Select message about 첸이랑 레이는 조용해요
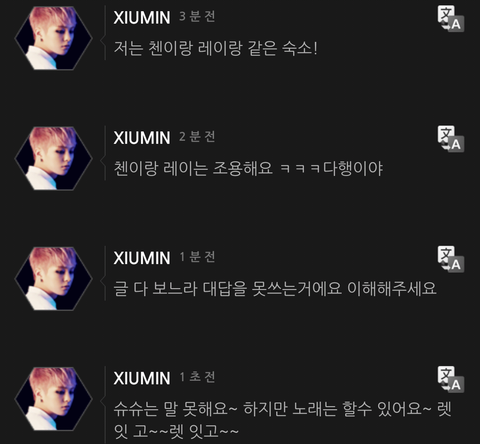The width and height of the screenshot is (480, 444). point(248,168)
